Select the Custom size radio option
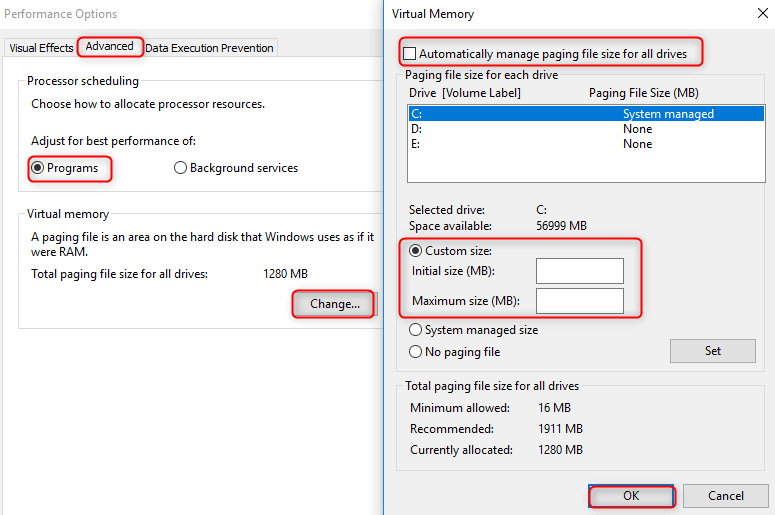This screenshot has width=775, height=515. pos(416,251)
